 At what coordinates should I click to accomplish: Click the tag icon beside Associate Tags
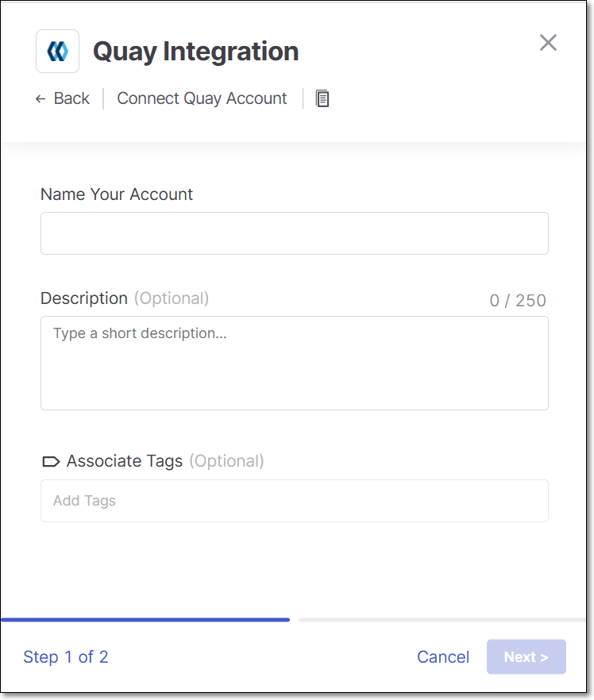(x=51, y=461)
